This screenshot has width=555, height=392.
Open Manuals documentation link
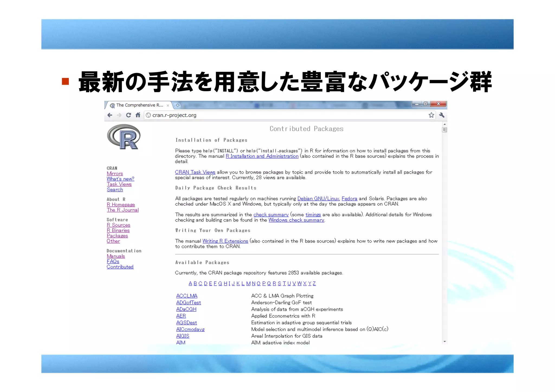coord(116,256)
